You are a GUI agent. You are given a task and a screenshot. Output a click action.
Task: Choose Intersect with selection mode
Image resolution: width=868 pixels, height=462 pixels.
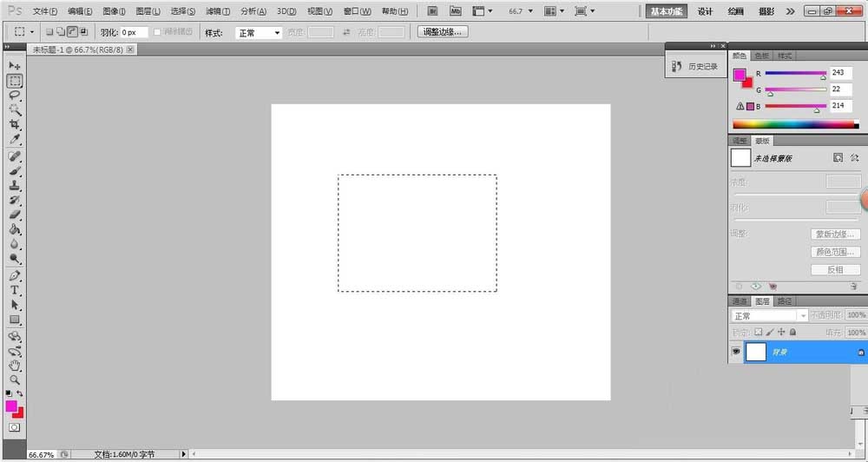83,32
